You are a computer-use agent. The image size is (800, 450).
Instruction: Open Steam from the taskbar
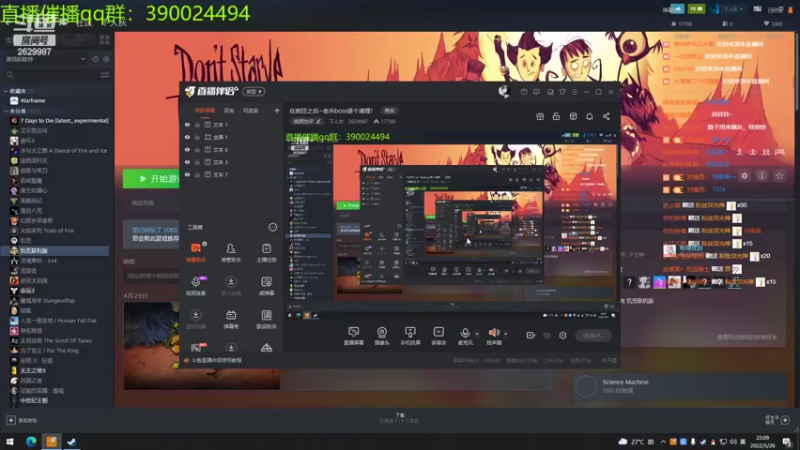71,441
